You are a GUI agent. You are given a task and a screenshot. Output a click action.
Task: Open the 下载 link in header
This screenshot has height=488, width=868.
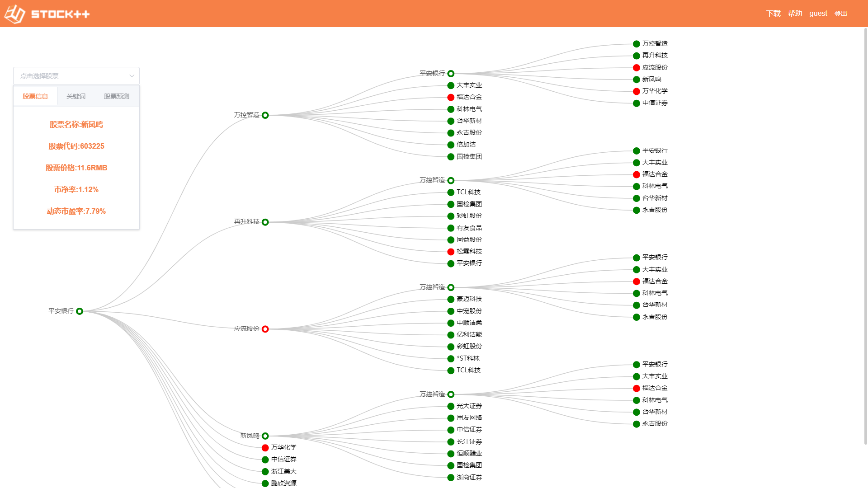click(774, 14)
